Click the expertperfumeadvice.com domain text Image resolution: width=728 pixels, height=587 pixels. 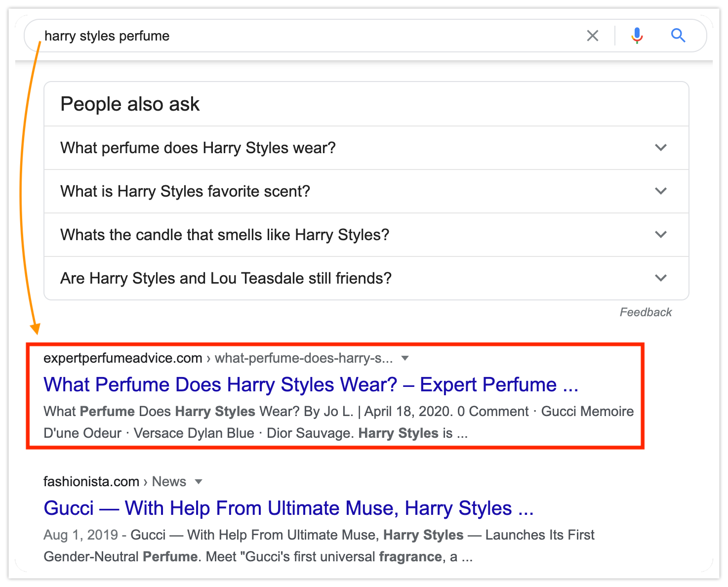tap(122, 358)
